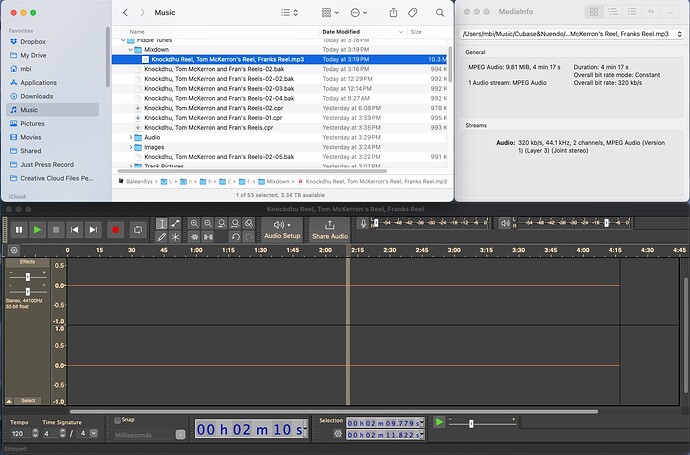This screenshot has width=690, height=455.
Task: Zoom out on the Audacity timeline
Action: [x=208, y=224]
